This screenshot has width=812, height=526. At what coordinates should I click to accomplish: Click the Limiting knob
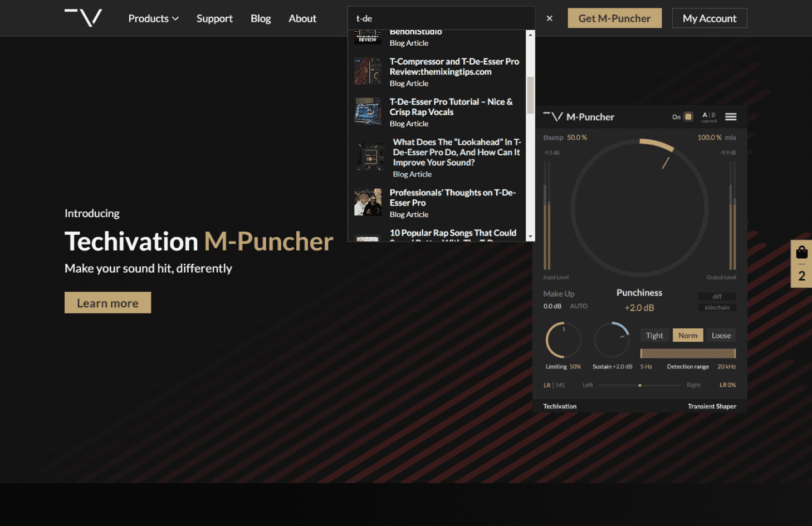tap(563, 340)
